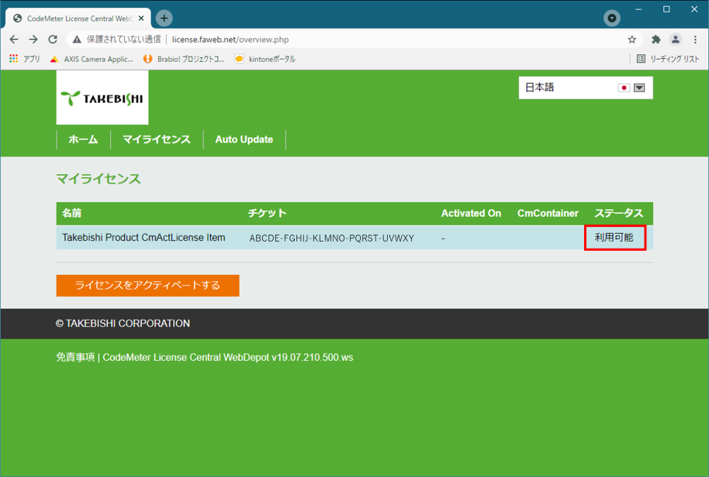Select the Takebishi Product CmActLicense Item row
709x477 pixels.
pos(143,238)
